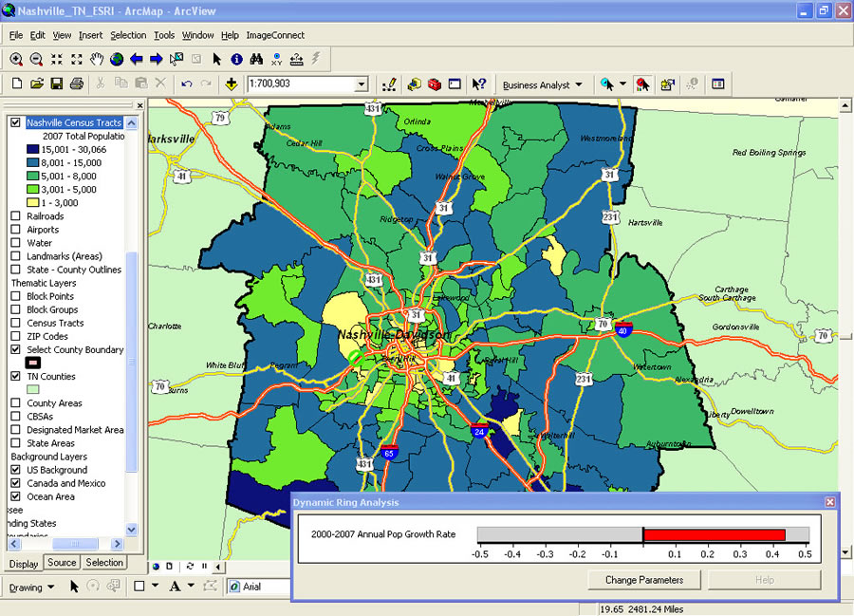Open the map scale dropdown
This screenshot has width=854, height=616.
pos(362,84)
